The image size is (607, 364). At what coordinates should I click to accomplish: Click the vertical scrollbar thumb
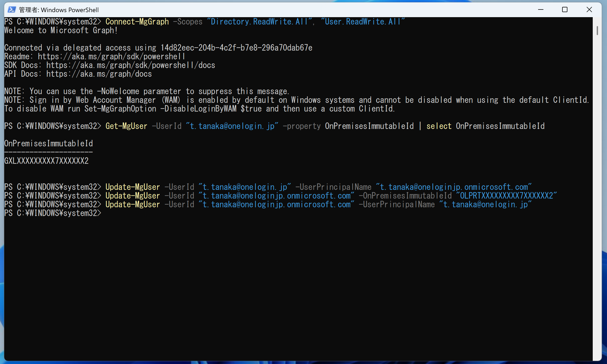597,31
